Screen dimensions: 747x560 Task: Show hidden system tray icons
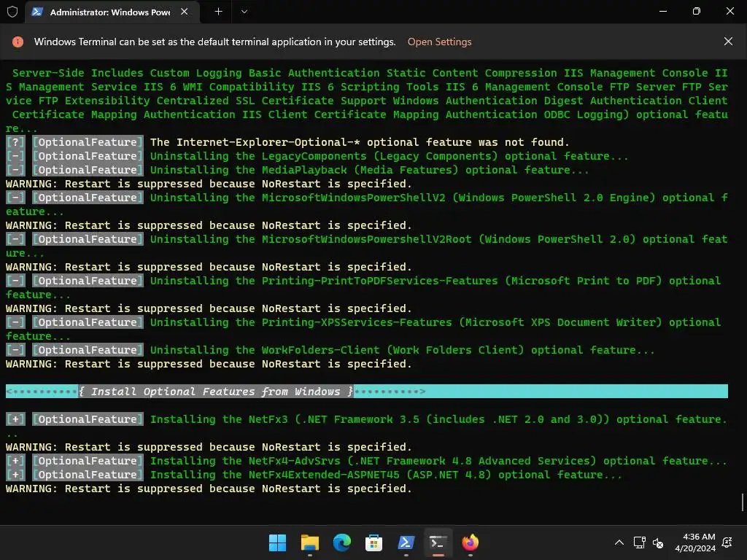(x=619, y=542)
